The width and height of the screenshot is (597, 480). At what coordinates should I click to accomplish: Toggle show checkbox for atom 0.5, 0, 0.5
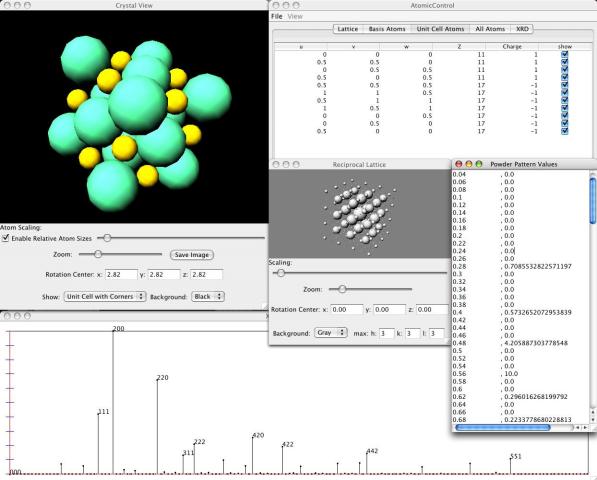(x=565, y=77)
